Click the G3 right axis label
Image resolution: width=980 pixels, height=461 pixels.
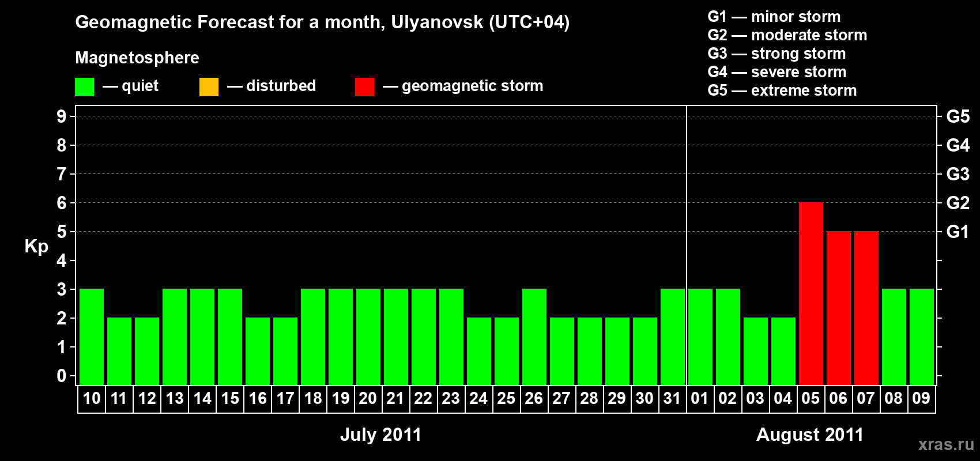click(x=958, y=174)
